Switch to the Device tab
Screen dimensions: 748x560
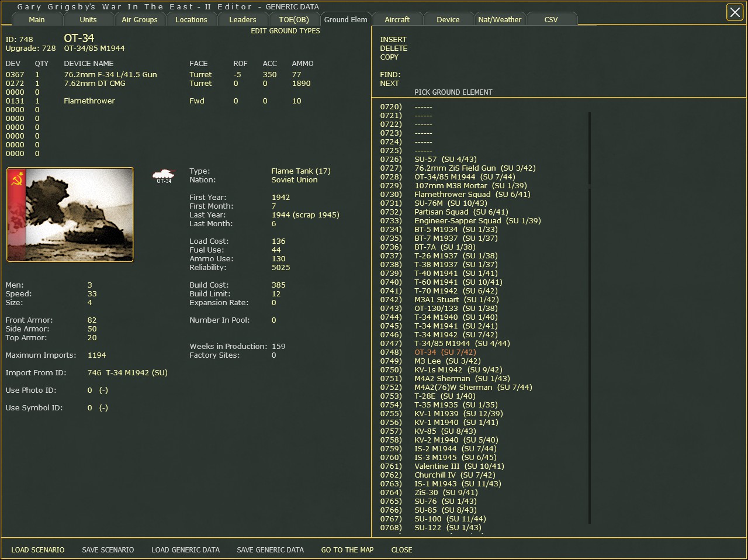(x=448, y=19)
